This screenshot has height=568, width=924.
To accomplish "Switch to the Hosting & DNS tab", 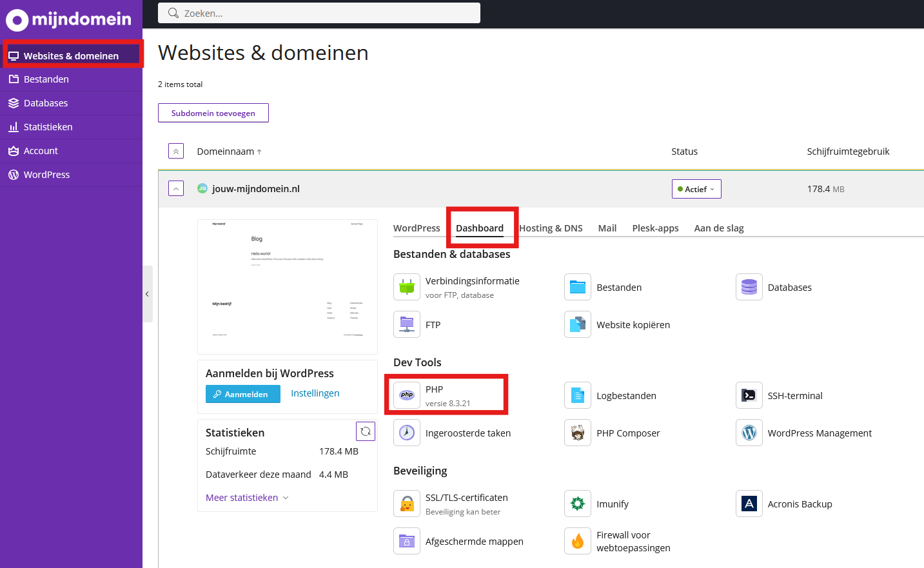I will [551, 228].
